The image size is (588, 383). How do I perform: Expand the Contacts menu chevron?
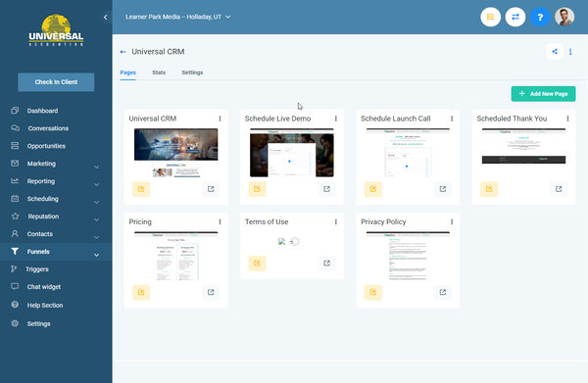pos(96,237)
